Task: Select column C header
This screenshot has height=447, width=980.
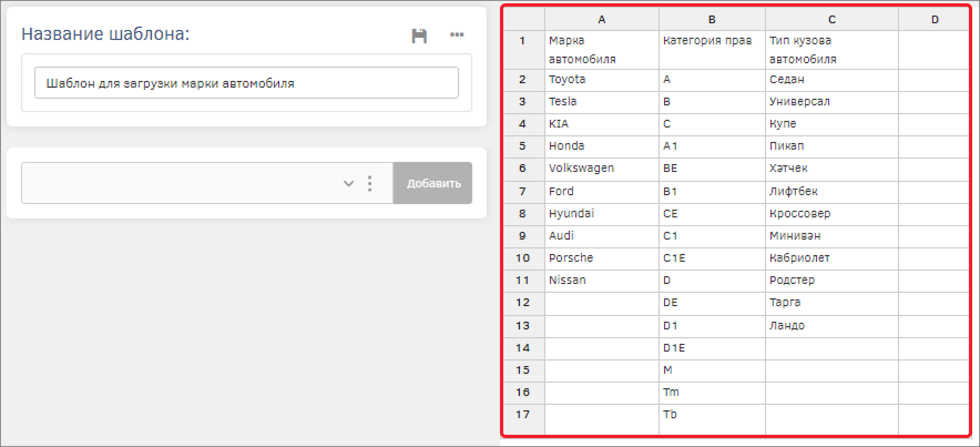Action: click(831, 19)
